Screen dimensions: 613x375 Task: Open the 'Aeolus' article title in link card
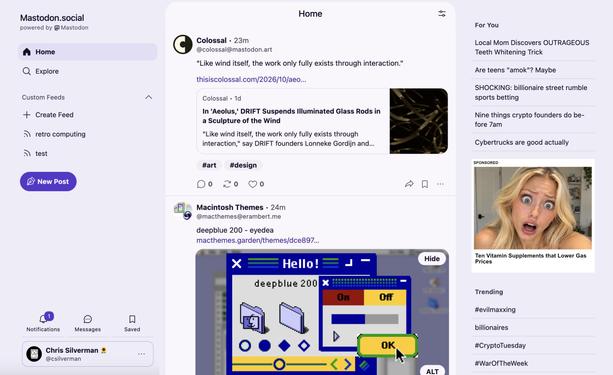click(291, 116)
